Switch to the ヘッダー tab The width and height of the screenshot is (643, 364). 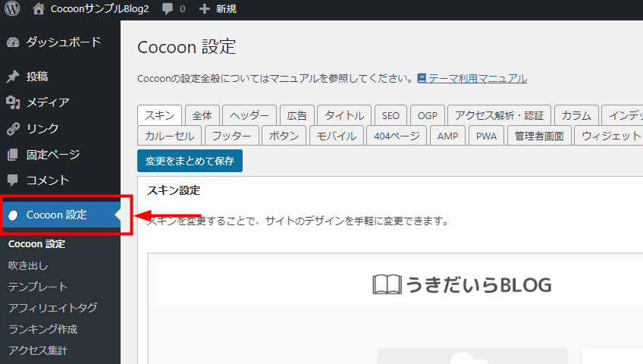249,115
